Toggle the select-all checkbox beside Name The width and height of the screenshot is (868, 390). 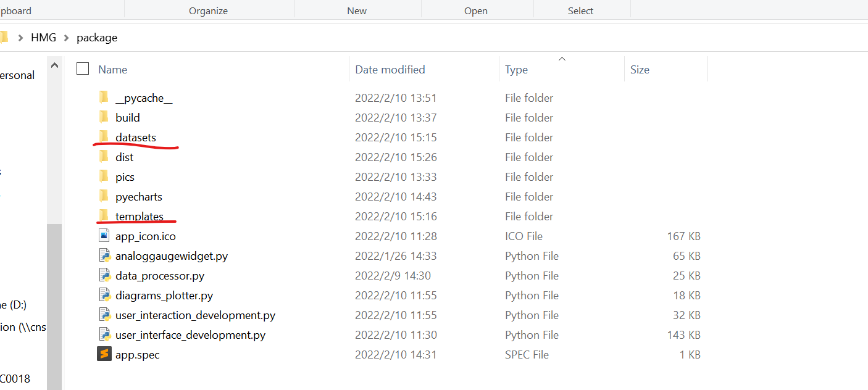tap(82, 69)
